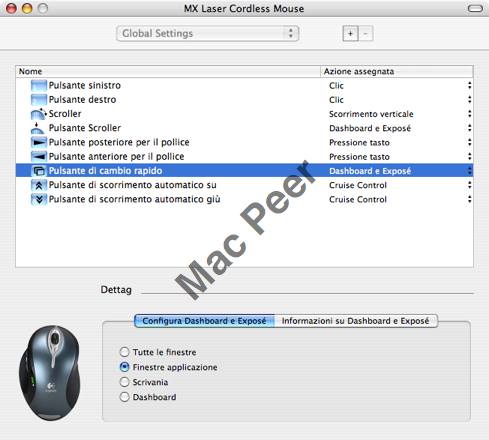Click the Scroller wheel icon
Image resolution: width=489 pixels, height=440 pixels.
[39, 114]
